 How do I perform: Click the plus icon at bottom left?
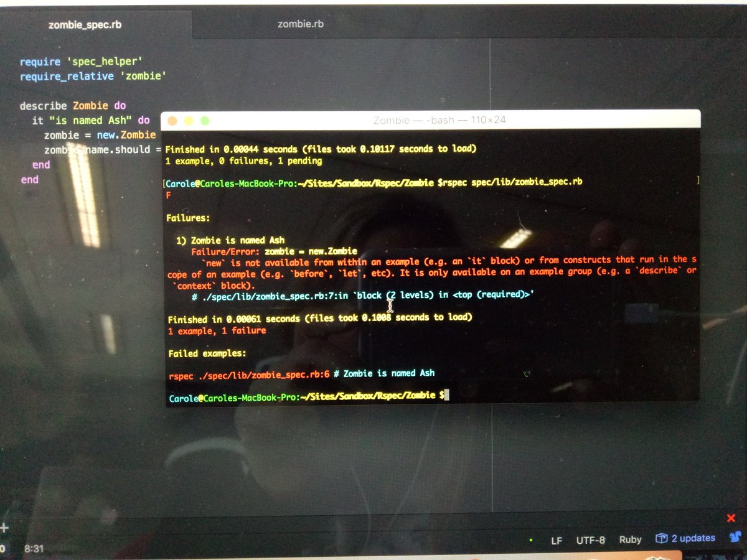tap(4, 528)
